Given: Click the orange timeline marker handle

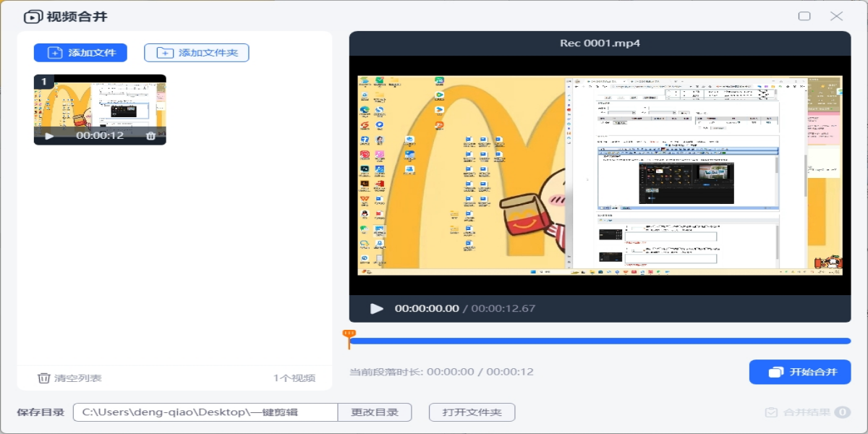Looking at the screenshot, I should (349, 338).
